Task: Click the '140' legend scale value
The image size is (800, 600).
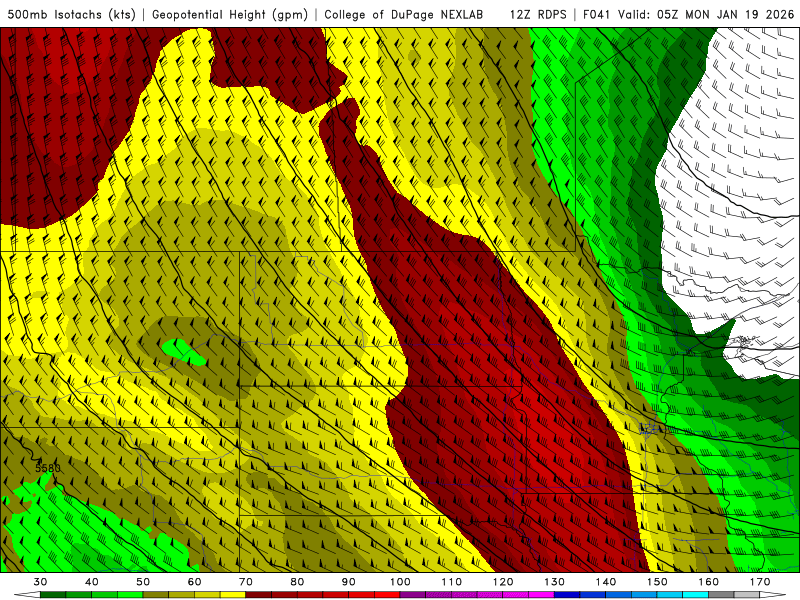Action: point(606,582)
